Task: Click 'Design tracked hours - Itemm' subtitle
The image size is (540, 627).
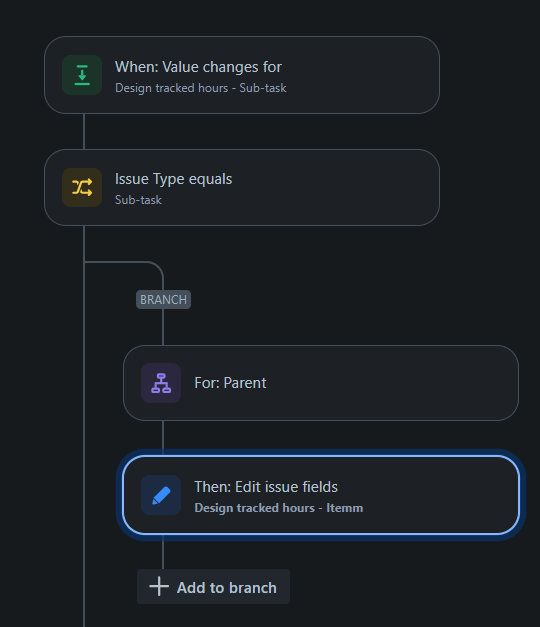Action: [279, 508]
